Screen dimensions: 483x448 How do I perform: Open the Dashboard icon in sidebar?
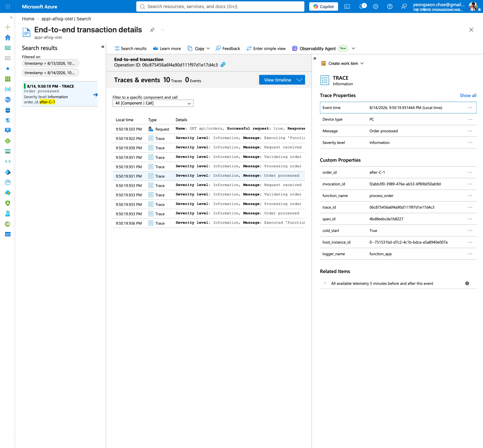tap(8, 48)
